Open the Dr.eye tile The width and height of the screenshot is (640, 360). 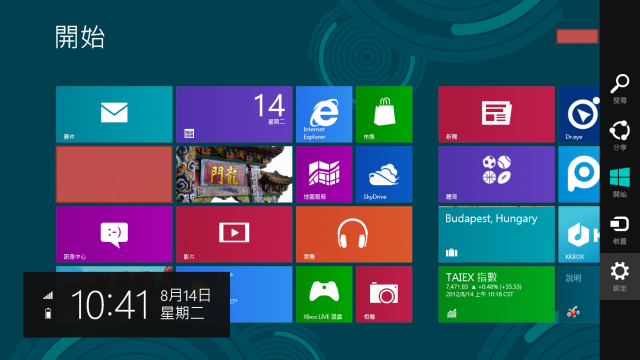(579, 114)
